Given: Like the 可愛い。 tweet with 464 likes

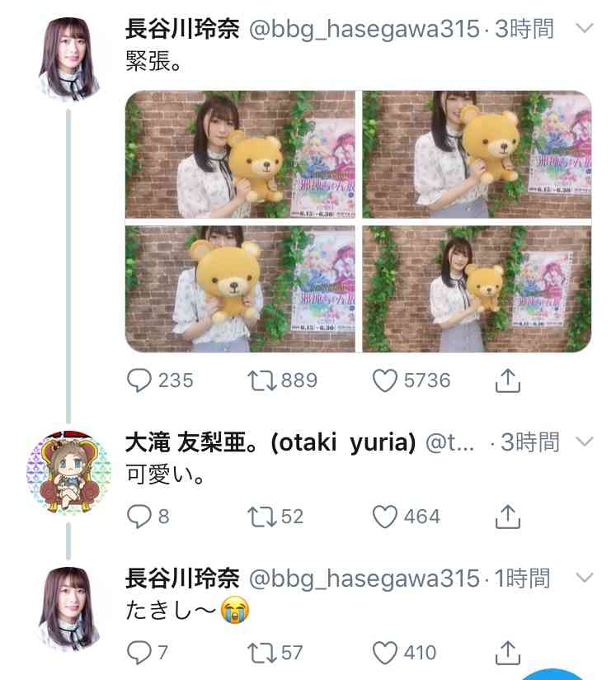Looking at the screenshot, I should tap(384, 517).
